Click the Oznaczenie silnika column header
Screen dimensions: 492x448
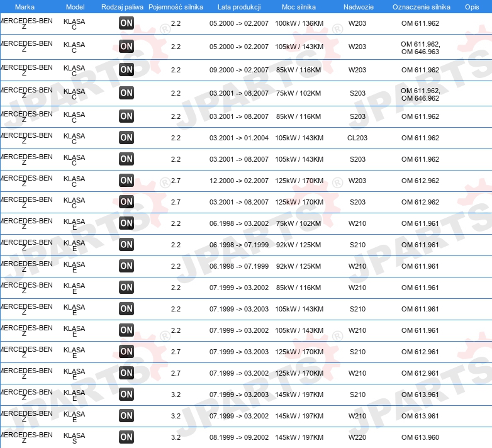pyautogui.click(x=422, y=7)
